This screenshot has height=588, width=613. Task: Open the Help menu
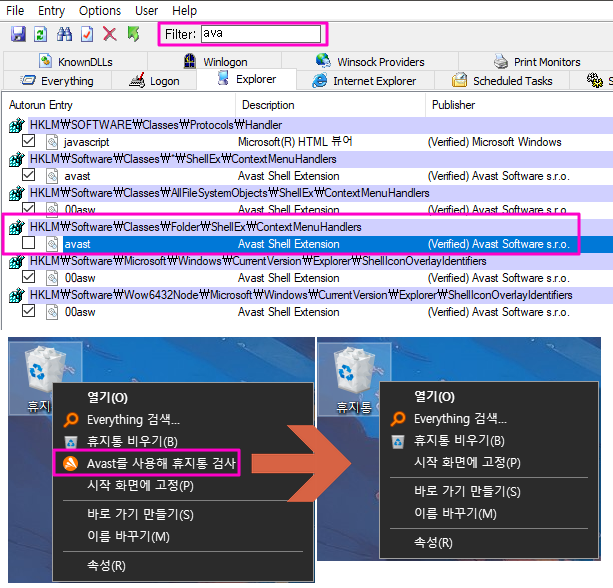(x=184, y=11)
